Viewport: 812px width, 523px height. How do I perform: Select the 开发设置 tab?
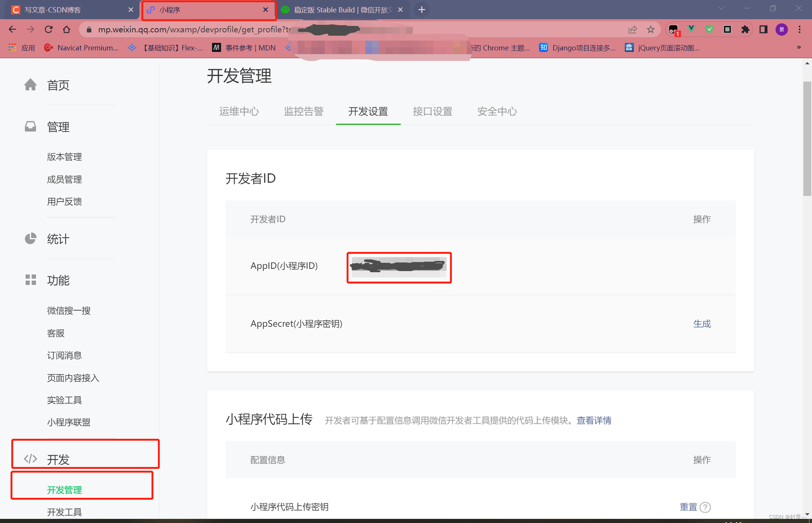pyautogui.click(x=368, y=111)
